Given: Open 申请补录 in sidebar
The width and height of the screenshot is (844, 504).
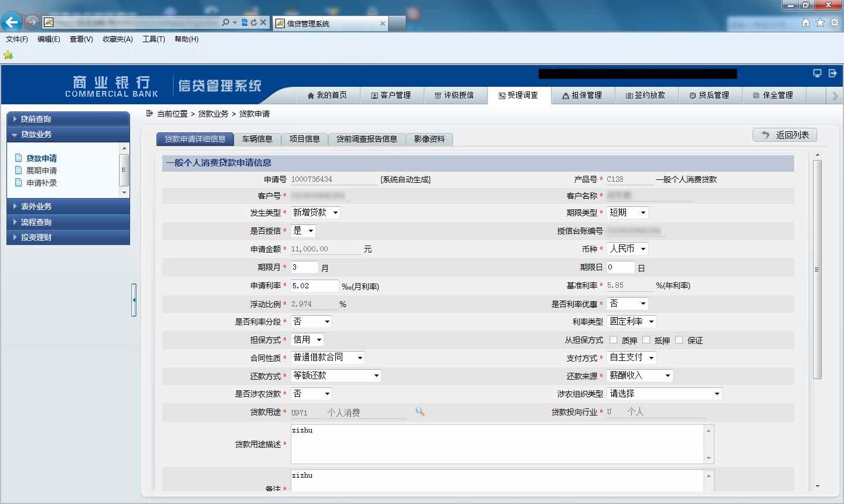Looking at the screenshot, I should [x=41, y=183].
